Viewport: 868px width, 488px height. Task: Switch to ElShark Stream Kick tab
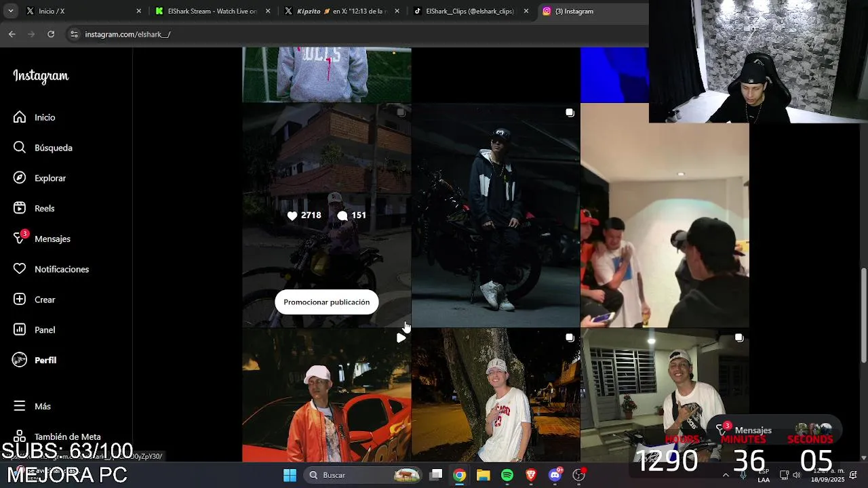[x=212, y=11]
